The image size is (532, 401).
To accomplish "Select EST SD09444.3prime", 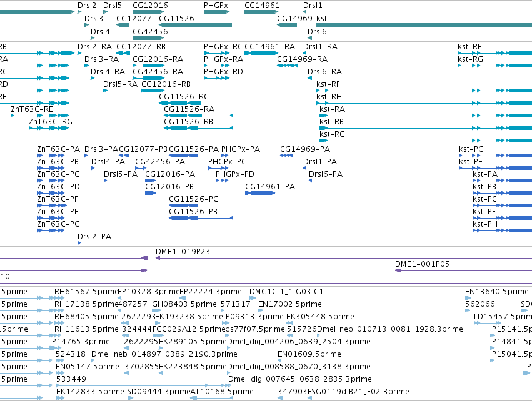I will 159,392.
